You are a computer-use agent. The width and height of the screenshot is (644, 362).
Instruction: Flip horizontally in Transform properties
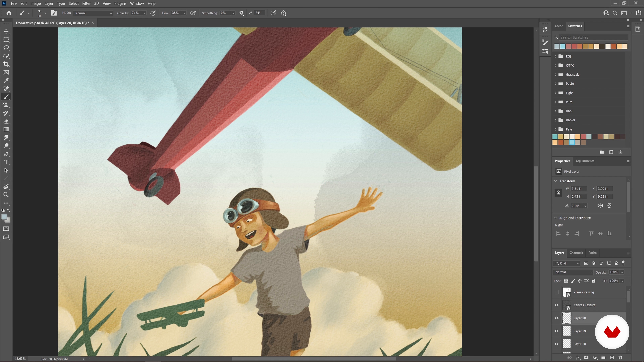(600, 206)
